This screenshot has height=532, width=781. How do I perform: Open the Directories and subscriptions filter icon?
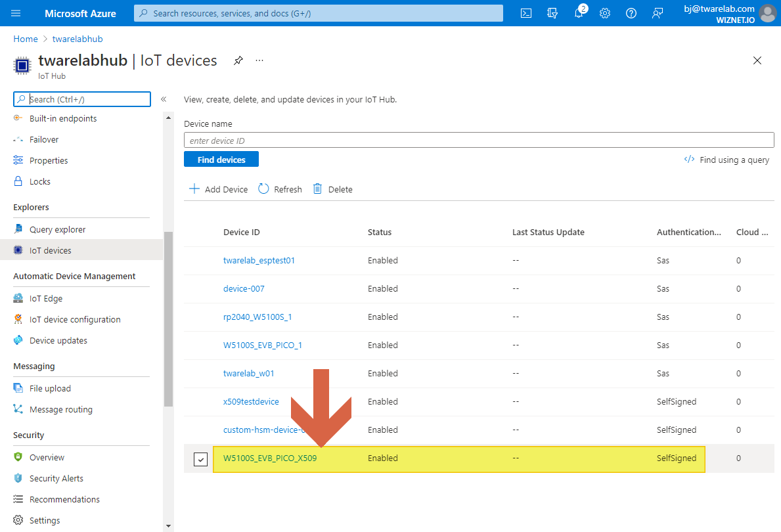(x=552, y=13)
